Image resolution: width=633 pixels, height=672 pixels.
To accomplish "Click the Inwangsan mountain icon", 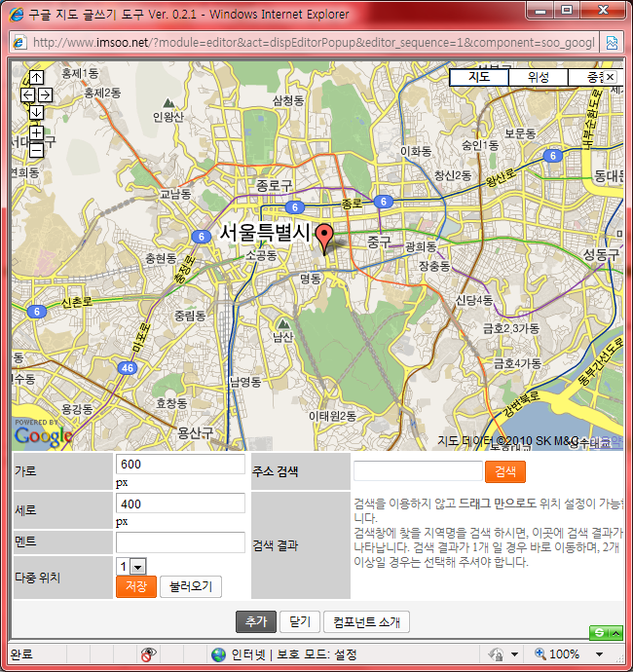I will click(x=168, y=103).
